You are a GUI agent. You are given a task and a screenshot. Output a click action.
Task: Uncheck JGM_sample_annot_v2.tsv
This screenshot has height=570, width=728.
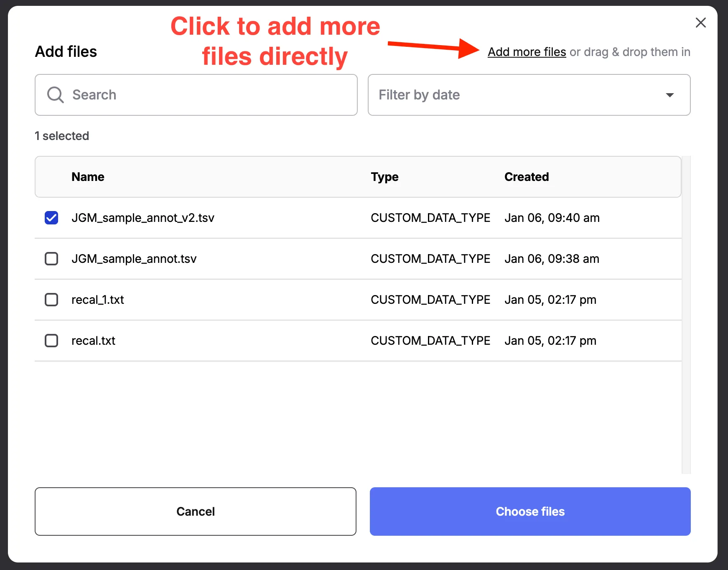51,218
